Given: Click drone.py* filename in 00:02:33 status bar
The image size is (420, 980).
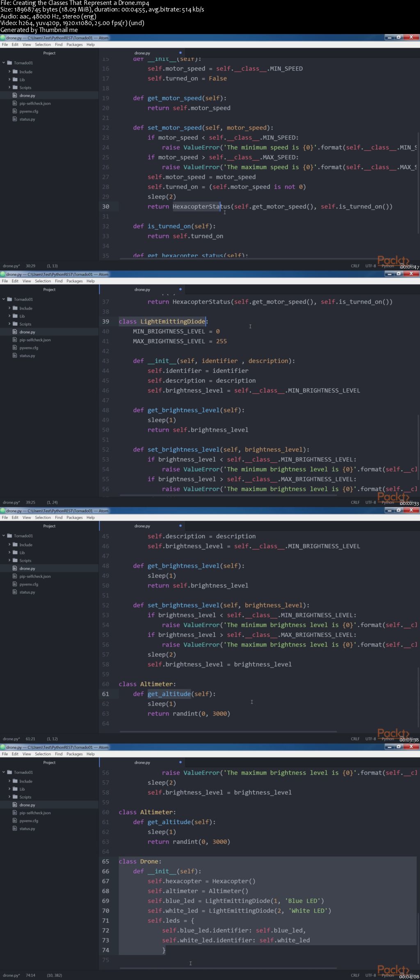Looking at the screenshot, I should (x=11, y=503).
